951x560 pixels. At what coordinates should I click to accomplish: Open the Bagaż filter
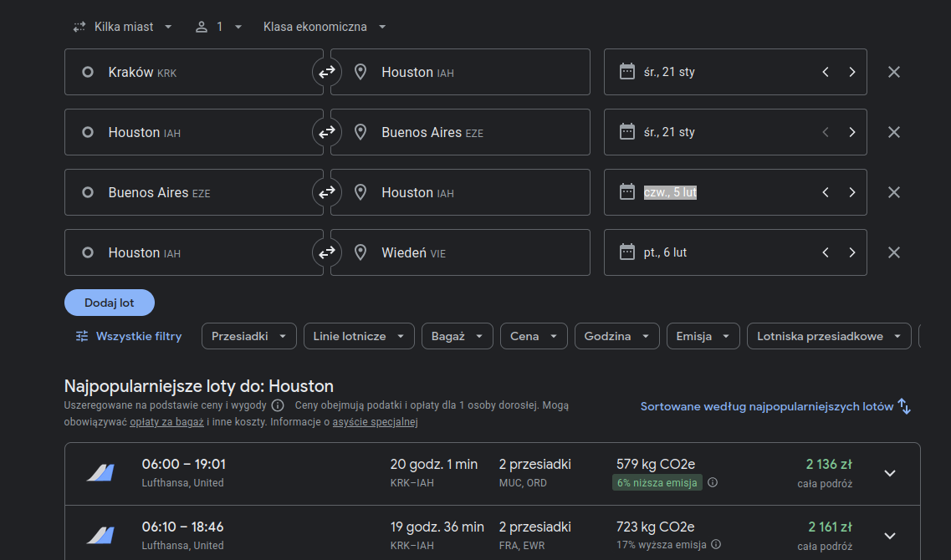(x=458, y=336)
